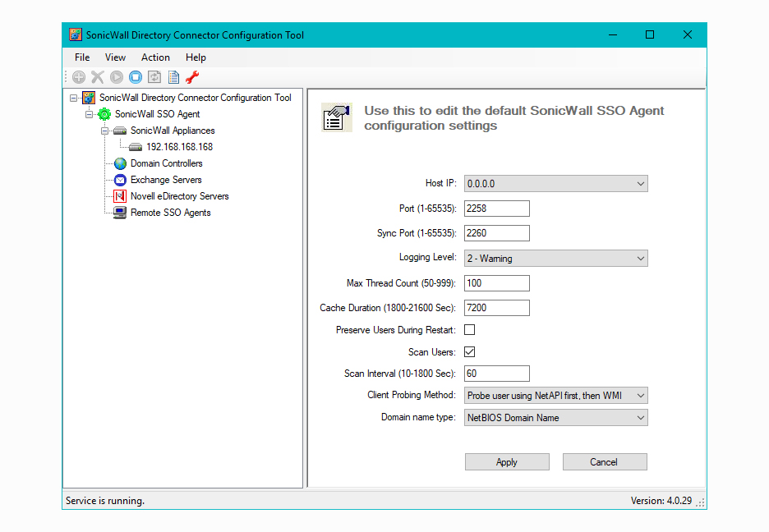Click the window resize grip corner

click(x=702, y=503)
